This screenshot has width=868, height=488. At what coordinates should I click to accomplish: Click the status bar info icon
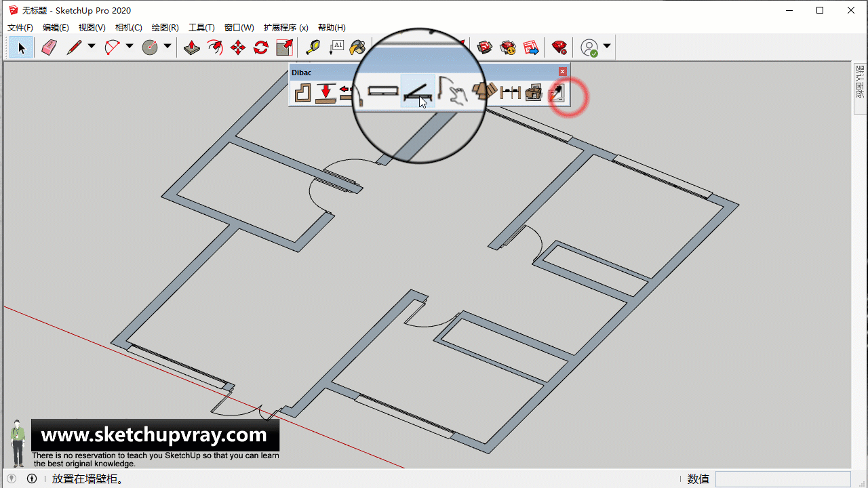[32, 479]
